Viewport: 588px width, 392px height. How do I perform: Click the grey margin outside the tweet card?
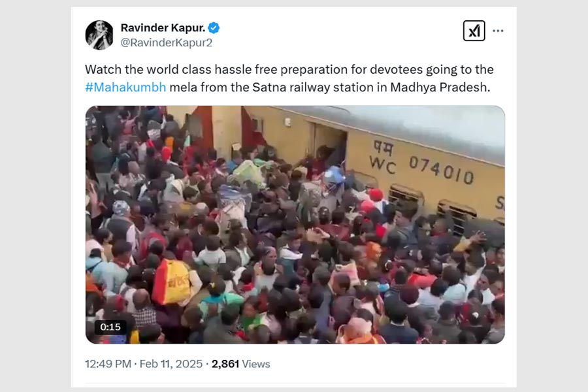pyautogui.click(x=35, y=196)
